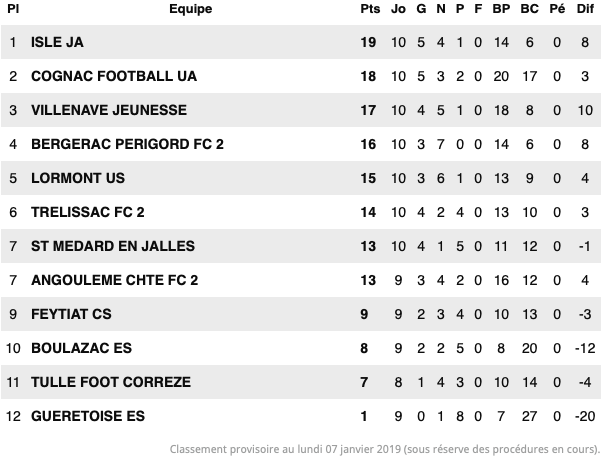Click the Pl column header
The image size is (602, 464).
coord(13,9)
